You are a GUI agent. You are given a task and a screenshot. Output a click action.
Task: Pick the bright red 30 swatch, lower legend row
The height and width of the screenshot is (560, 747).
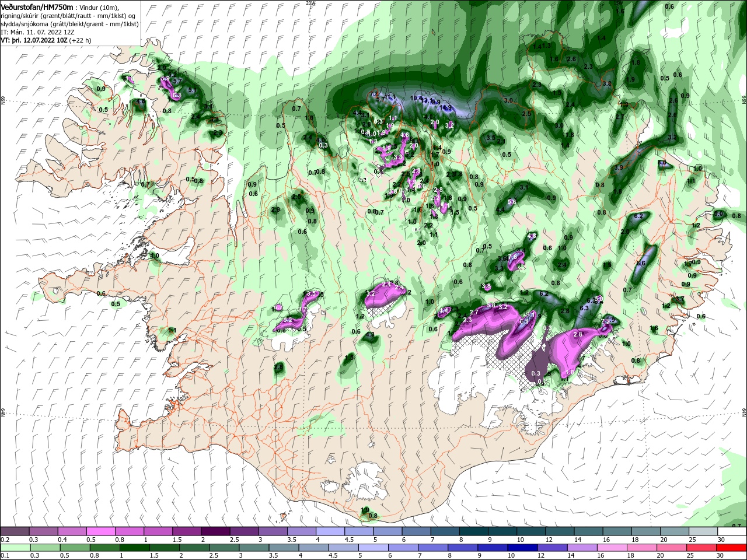click(731, 548)
